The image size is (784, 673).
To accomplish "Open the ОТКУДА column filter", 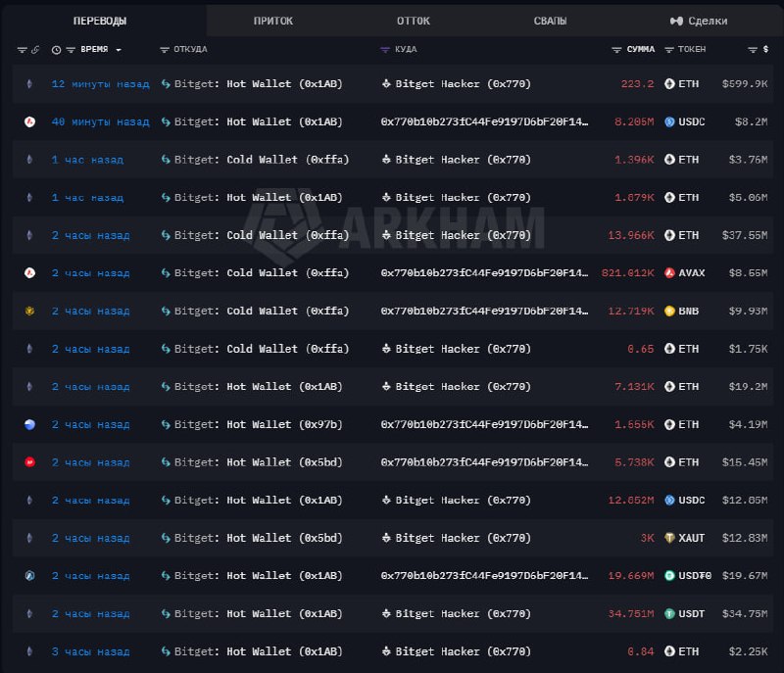I will click(x=164, y=49).
